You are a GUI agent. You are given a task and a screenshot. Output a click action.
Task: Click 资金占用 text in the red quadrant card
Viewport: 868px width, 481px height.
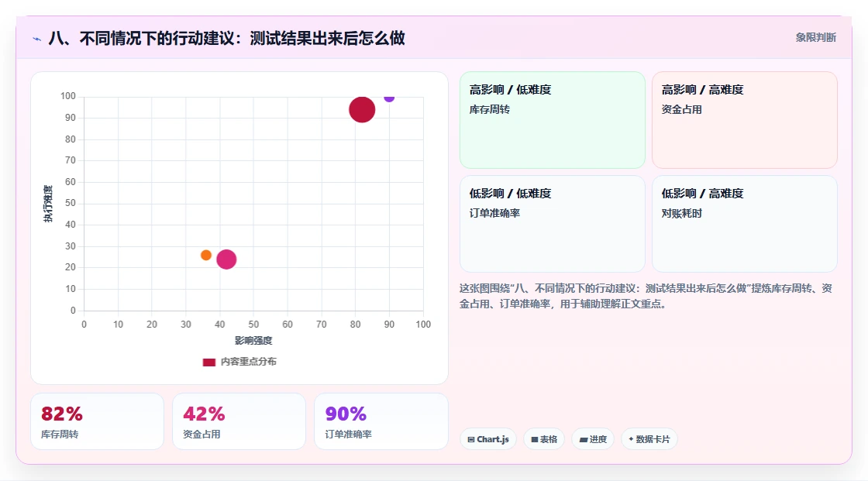point(681,109)
